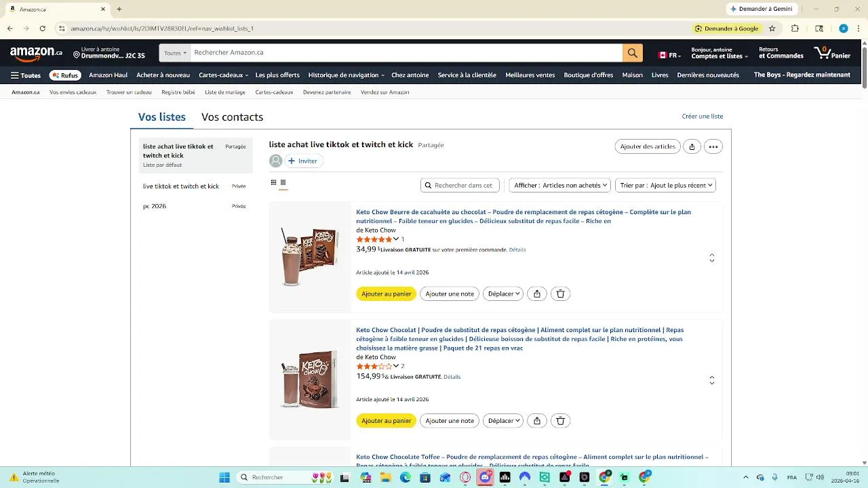Share the list via header share icon

click(692, 146)
